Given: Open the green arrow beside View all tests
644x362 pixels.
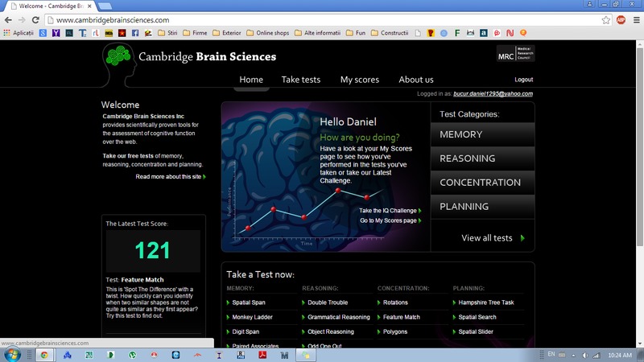Looking at the screenshot, I should 522,238.
